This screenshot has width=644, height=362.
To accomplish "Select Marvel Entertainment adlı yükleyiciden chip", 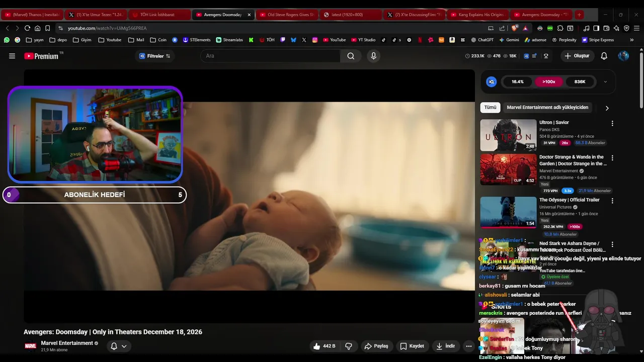I will [547, 107].
